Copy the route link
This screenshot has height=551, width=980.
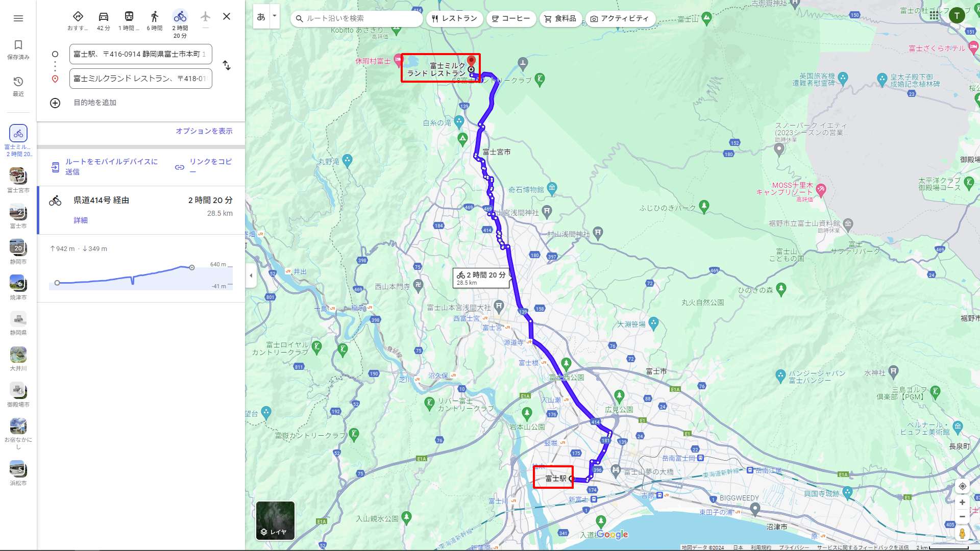204,167
